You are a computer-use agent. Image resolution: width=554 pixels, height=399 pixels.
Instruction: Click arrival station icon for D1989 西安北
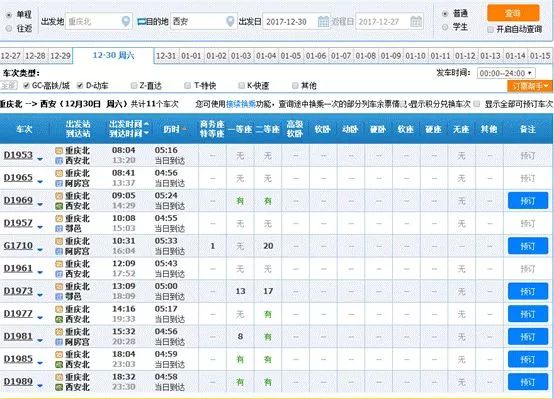[59, 387]
